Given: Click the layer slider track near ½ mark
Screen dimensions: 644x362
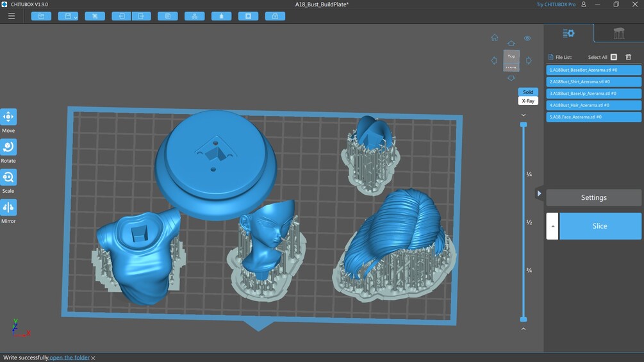Looking at the screenshot, I should (x=524, y=222).
